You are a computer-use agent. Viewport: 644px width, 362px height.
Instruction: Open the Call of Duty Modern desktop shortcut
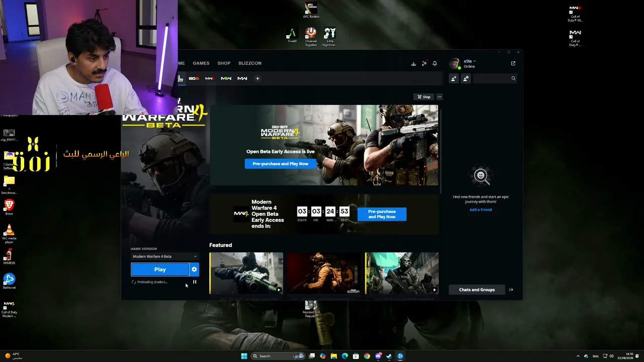click(x=9, y=309)
